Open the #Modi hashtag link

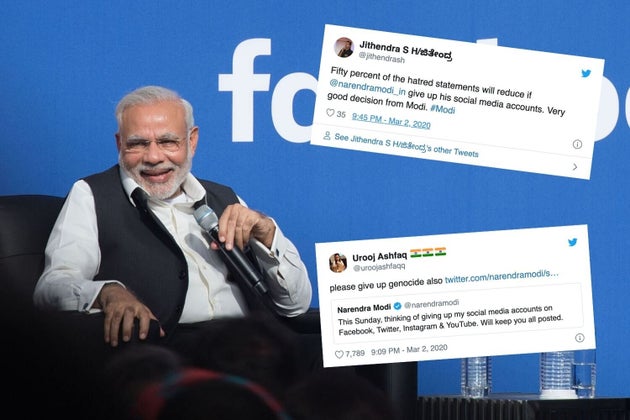(x=442, y=109)
